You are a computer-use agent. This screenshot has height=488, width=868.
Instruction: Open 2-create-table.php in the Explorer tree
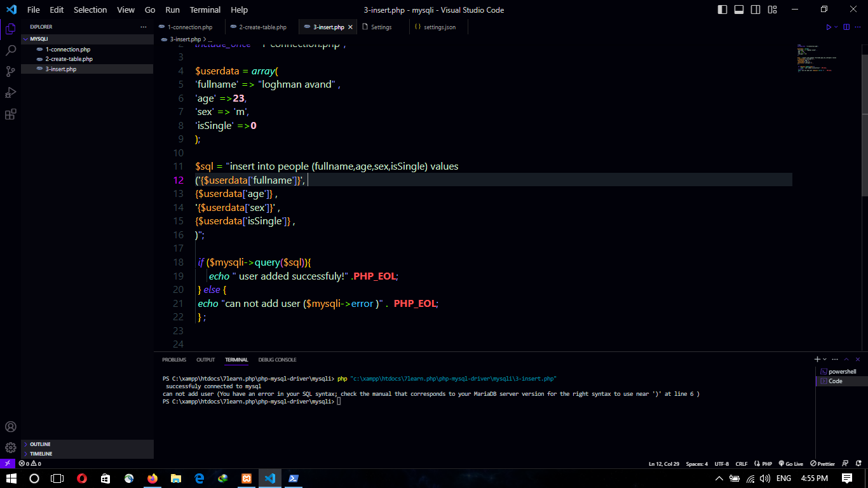tap(87, 59)
